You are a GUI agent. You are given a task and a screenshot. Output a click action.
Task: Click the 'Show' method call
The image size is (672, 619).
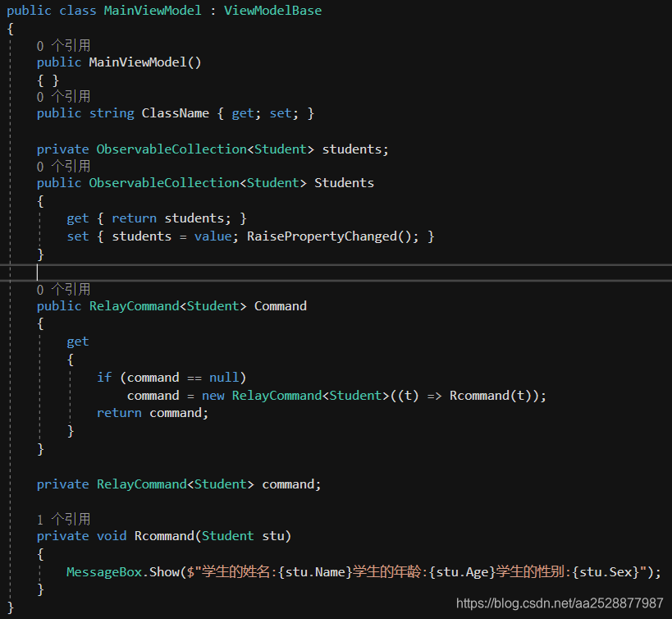[164, 572]
